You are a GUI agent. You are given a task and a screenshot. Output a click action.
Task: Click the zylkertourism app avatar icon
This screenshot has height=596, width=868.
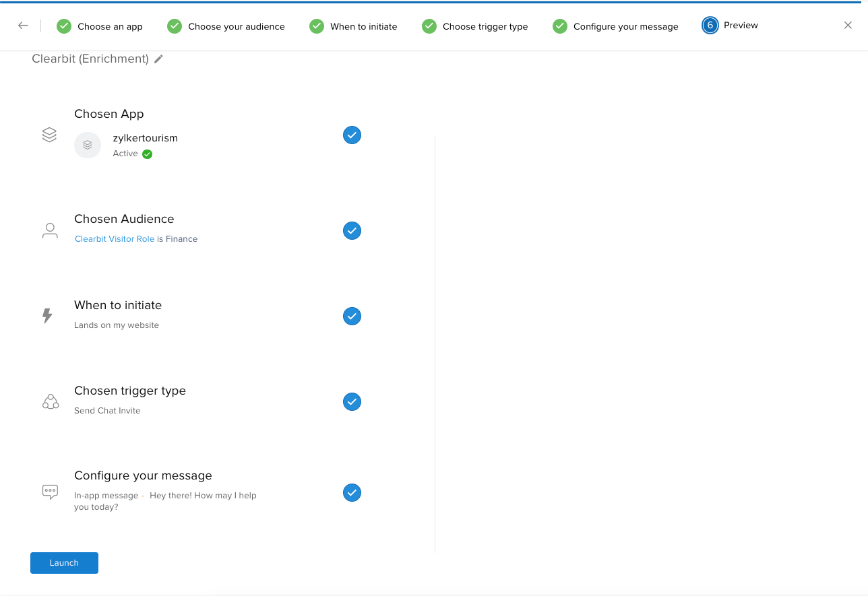(x=88, y=145)
